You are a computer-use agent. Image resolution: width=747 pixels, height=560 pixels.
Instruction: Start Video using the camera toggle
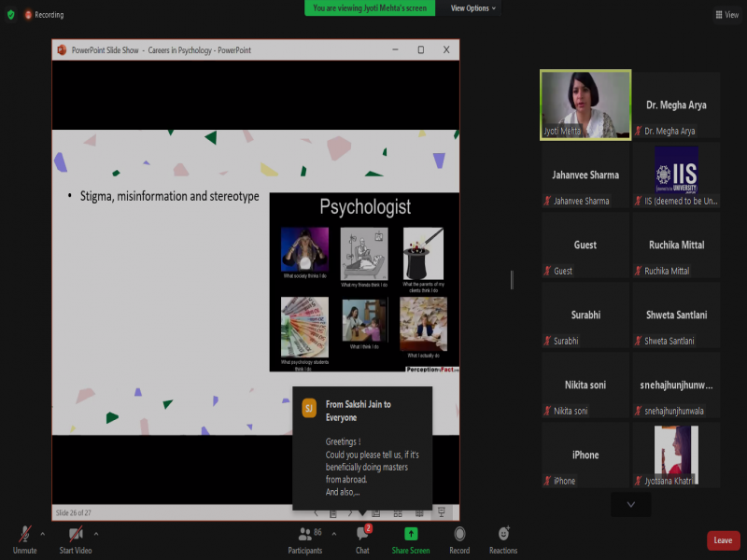76,537
